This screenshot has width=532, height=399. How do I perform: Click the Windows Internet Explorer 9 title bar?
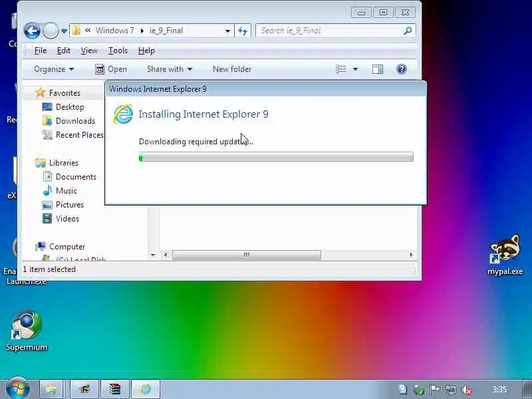click(x=265, y=89)
